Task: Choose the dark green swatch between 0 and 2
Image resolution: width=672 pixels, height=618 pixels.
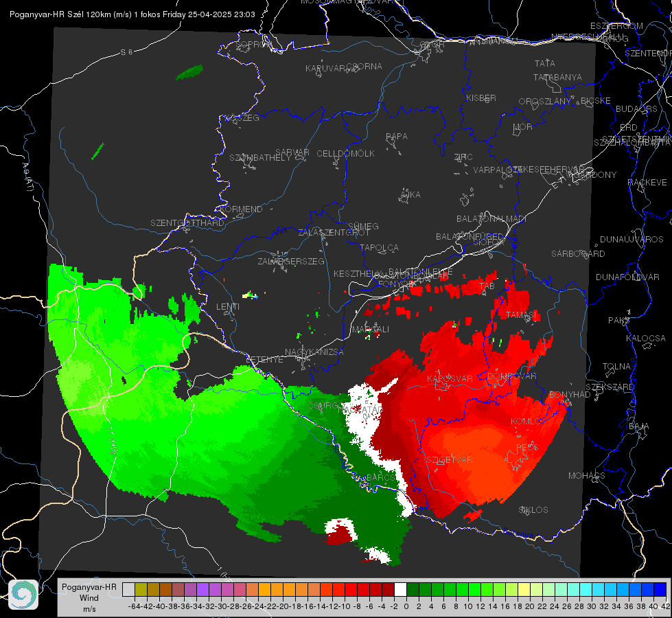Action: 413,589
